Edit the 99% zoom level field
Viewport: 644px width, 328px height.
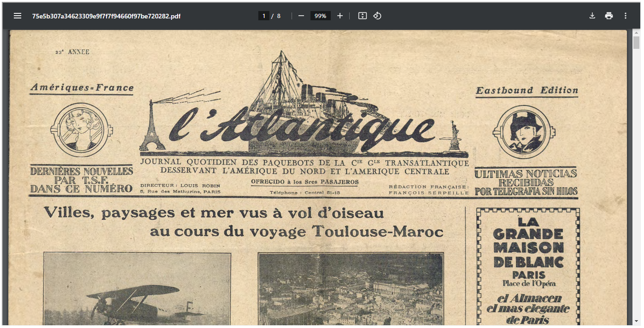pyautogui.click(x=320, y=16)
